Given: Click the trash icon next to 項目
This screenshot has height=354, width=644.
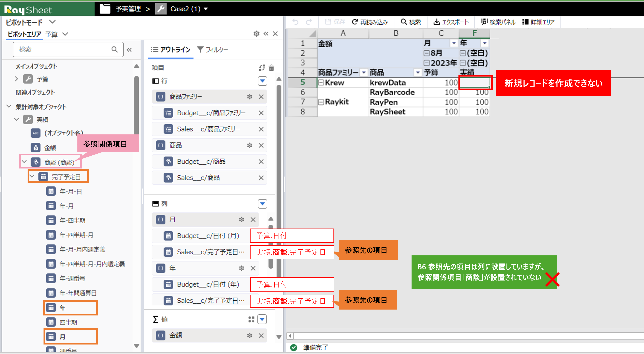Looking at the screenshot, I should [x=271, y=68].
